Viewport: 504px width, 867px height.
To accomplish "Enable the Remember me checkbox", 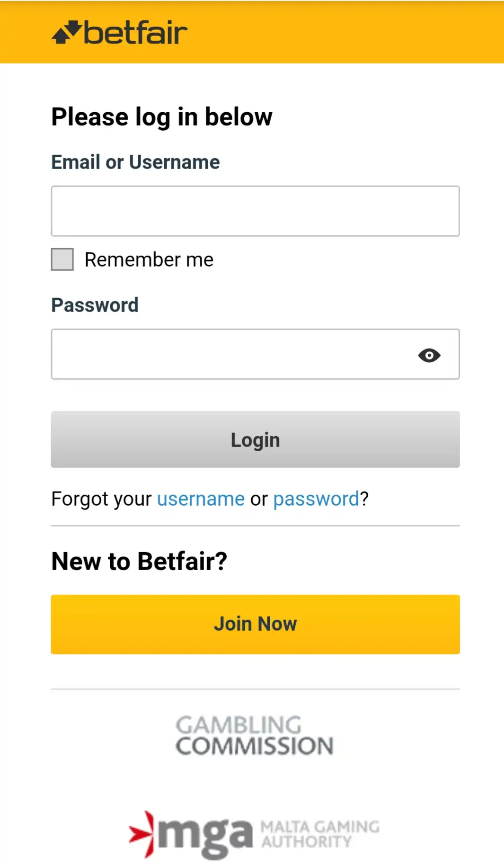I will [x=62, y=259].
